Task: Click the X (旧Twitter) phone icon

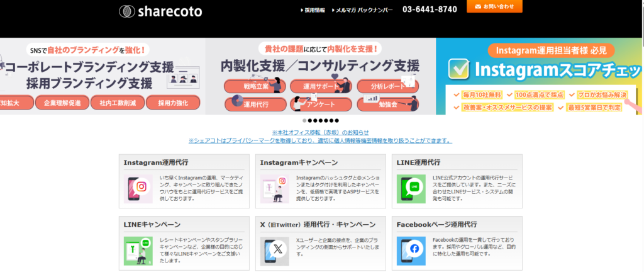Action: point(274,251)
